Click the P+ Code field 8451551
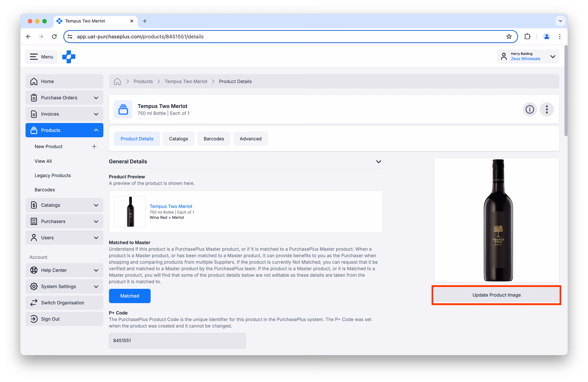Viewport: 588px width, 382px height. point(177,340)
